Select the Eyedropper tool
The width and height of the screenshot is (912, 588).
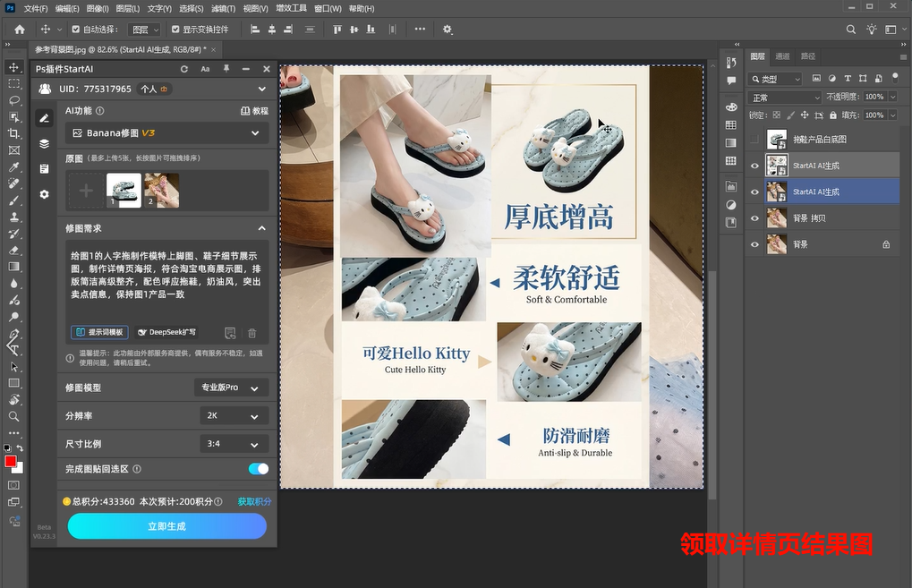(13, 167)
